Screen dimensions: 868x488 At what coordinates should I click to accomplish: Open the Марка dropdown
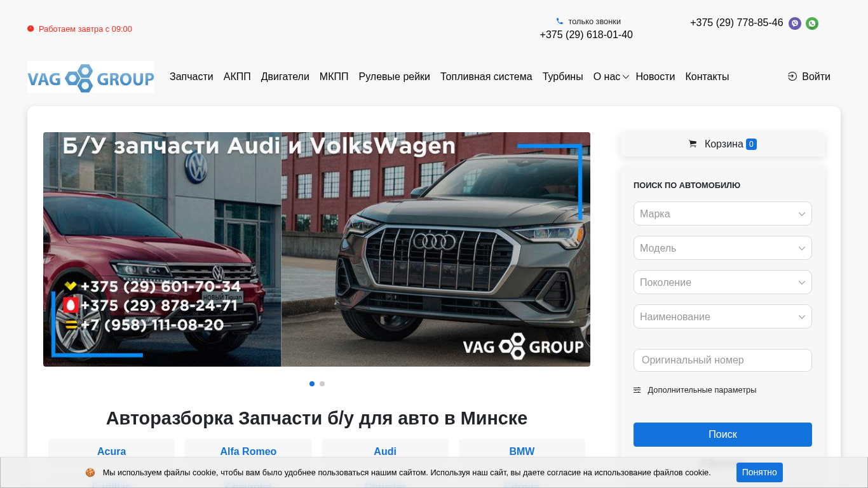point(722,213)
